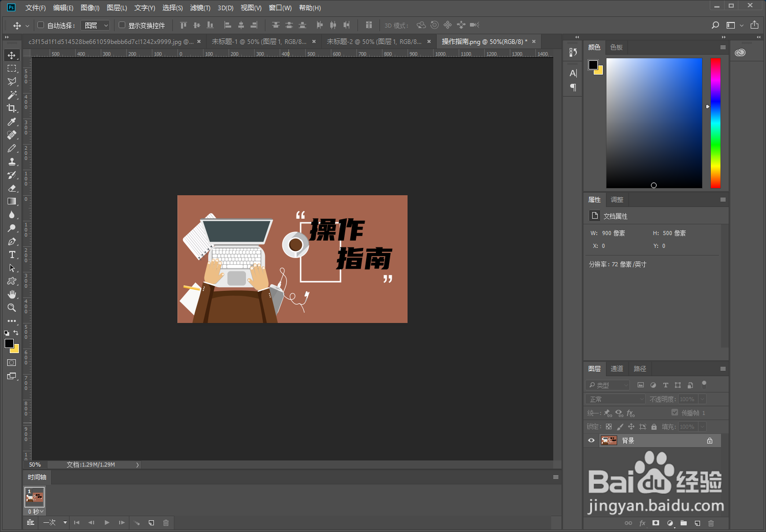Screen dimensions: 766x532
Task: Toggle the layer filter switch
Action: pyautogui.click(x=704, y=384)
